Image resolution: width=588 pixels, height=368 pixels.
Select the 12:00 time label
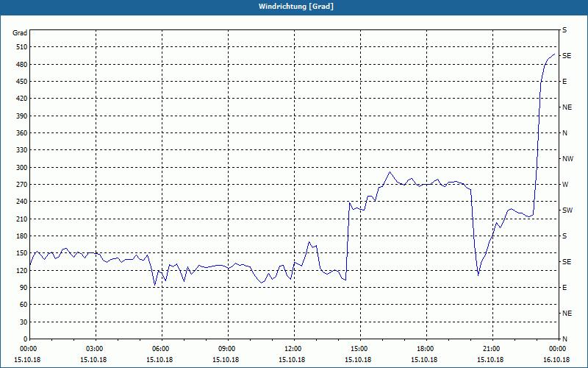tap(293, 349)
